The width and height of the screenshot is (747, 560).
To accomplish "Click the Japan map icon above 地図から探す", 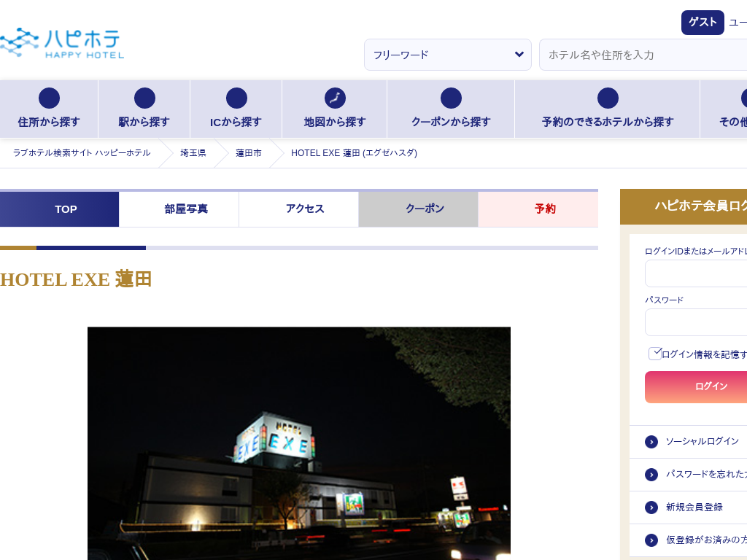I will click(x=335, y=98).
